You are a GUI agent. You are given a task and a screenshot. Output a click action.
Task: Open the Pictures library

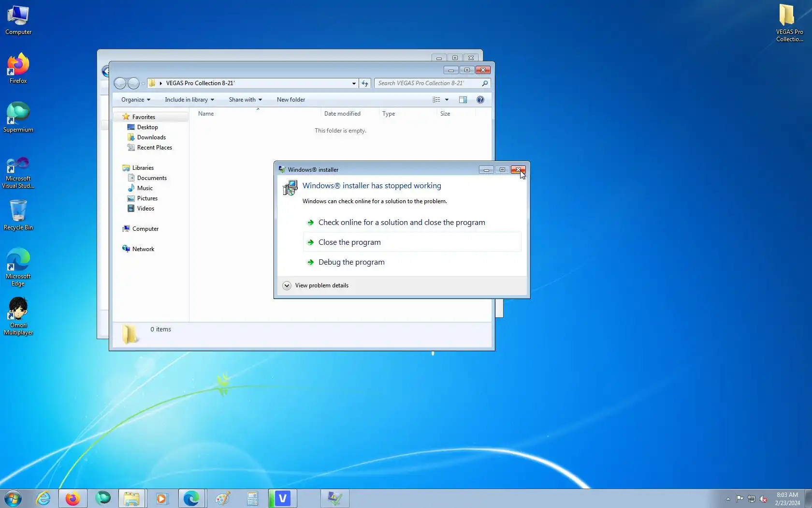coord(147,198)
